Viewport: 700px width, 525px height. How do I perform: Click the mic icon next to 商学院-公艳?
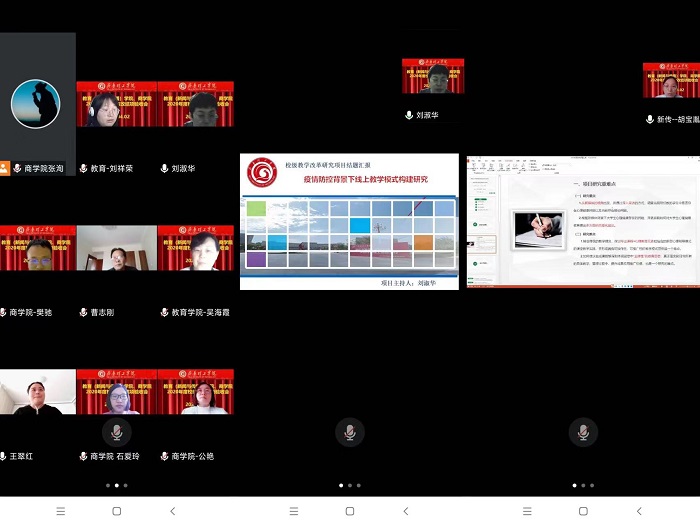(165, 456)
